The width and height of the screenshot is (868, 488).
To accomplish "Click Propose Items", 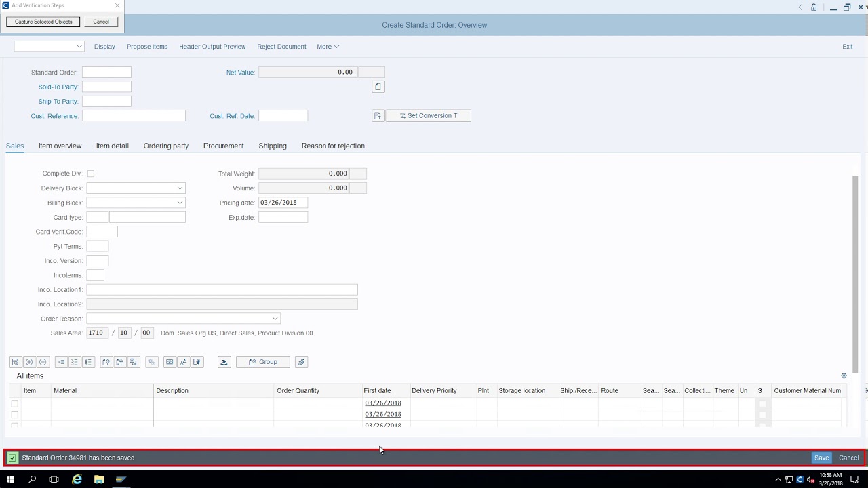I will point(147,47).
